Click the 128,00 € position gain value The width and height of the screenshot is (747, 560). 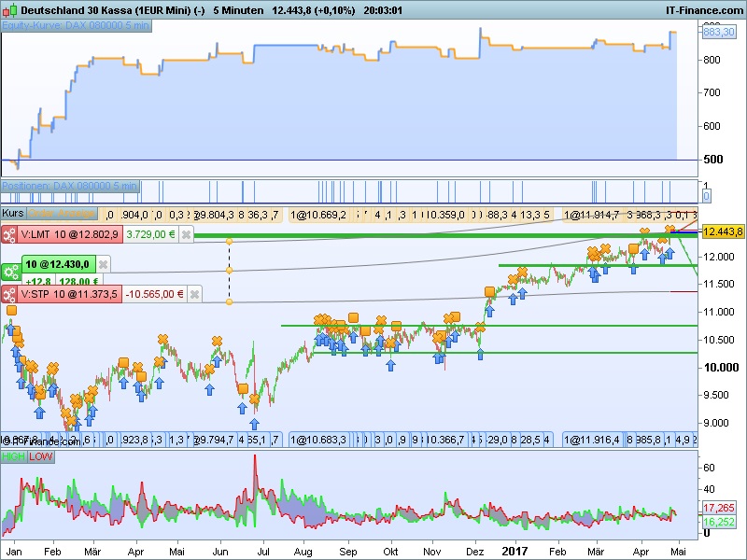pos(78,282)
